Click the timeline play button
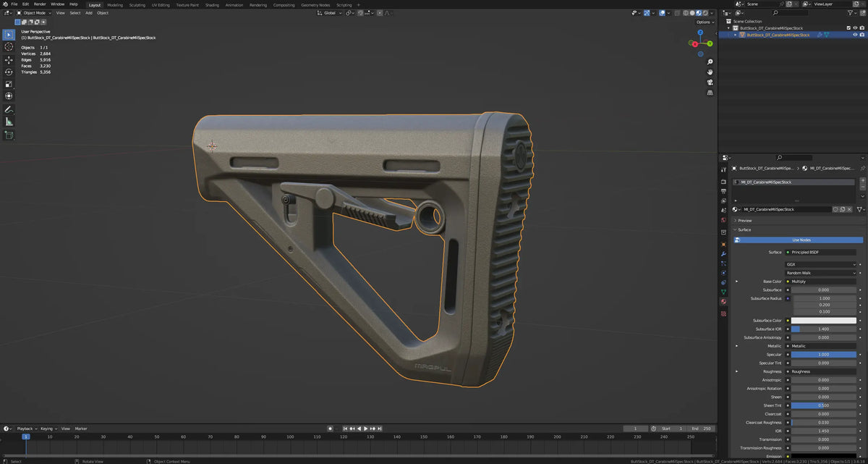 point(366,429)
